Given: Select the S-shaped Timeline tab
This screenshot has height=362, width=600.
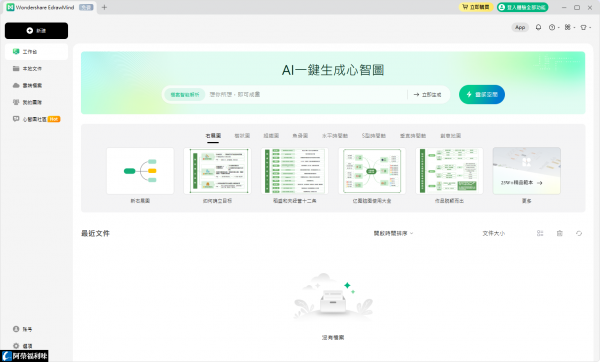Looking at the screenshot, I should point(374,136).
